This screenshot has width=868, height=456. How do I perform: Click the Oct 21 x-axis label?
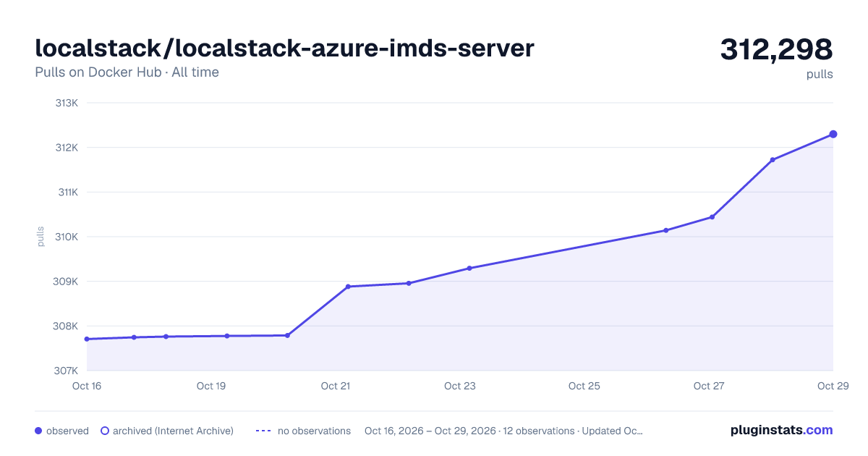pos(336,386)
